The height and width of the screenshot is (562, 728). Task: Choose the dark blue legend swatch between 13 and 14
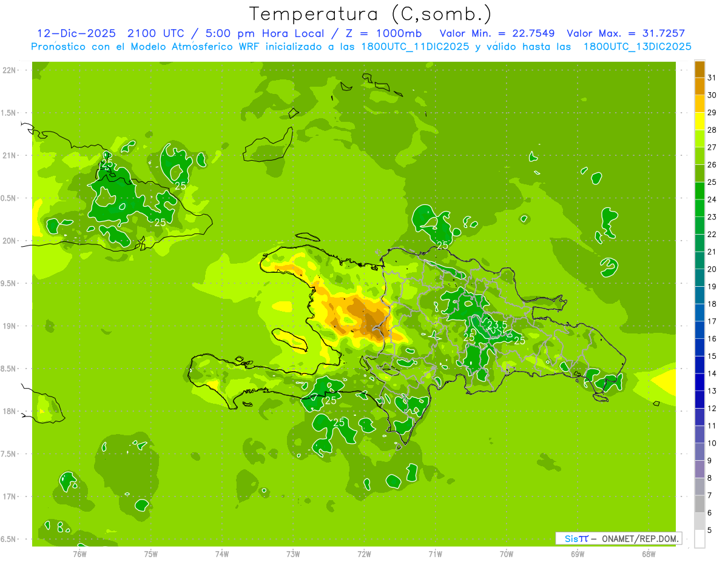tap(699, 382)
